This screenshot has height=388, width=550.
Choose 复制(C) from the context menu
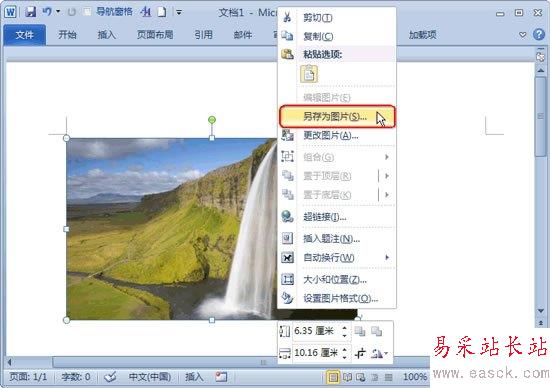(337, 36)
